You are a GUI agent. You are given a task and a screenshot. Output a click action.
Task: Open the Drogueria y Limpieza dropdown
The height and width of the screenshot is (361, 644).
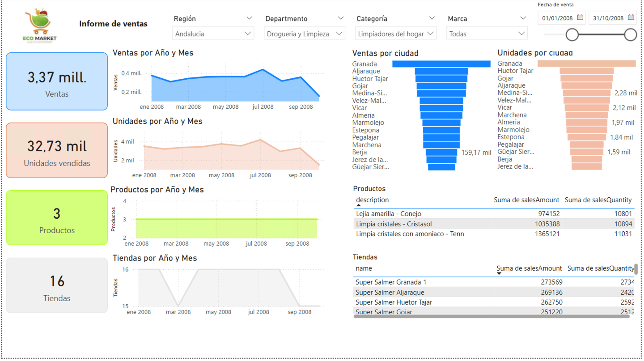(304, 34)
